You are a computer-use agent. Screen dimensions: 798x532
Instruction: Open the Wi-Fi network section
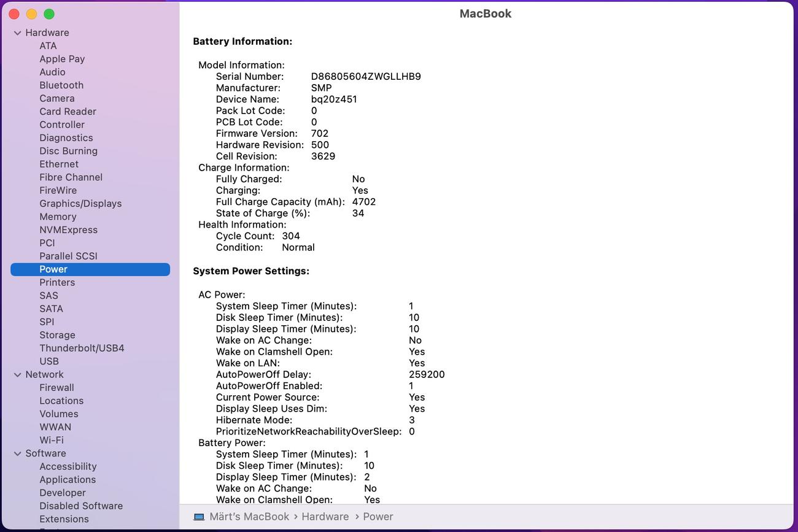point(52,440)
